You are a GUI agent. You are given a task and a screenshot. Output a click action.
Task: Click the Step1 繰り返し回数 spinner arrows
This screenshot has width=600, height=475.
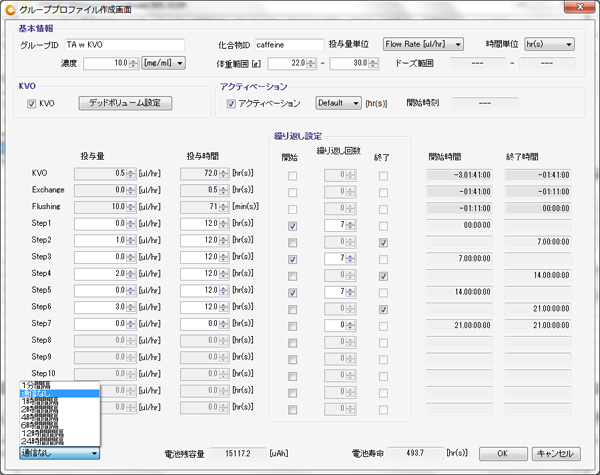coord(350,225)
